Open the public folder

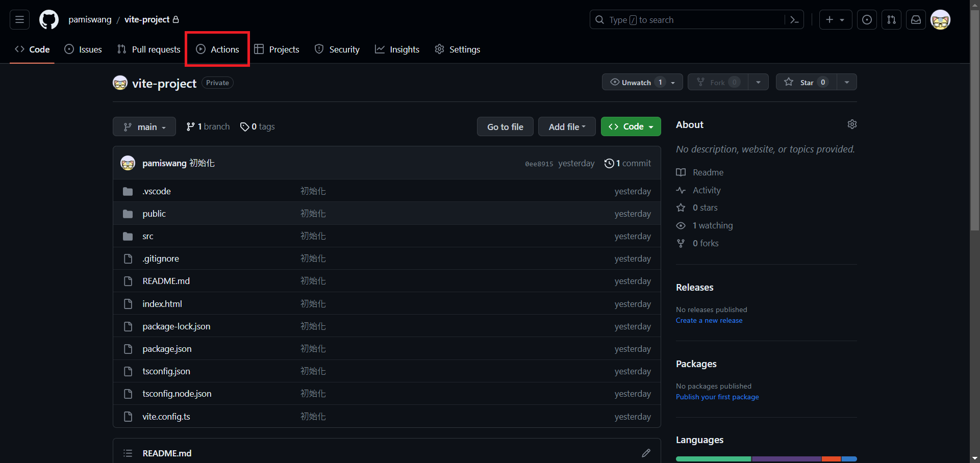(154, 214)
